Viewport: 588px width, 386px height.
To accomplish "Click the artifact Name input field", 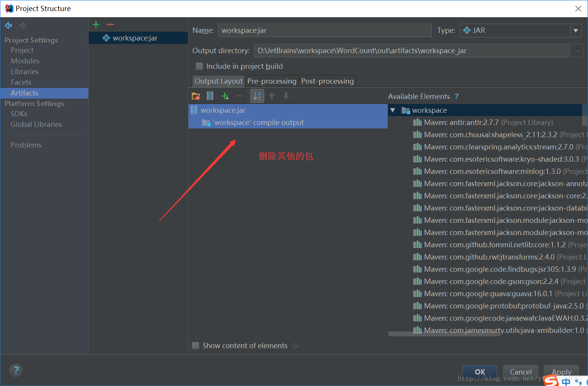I will 325,31.
